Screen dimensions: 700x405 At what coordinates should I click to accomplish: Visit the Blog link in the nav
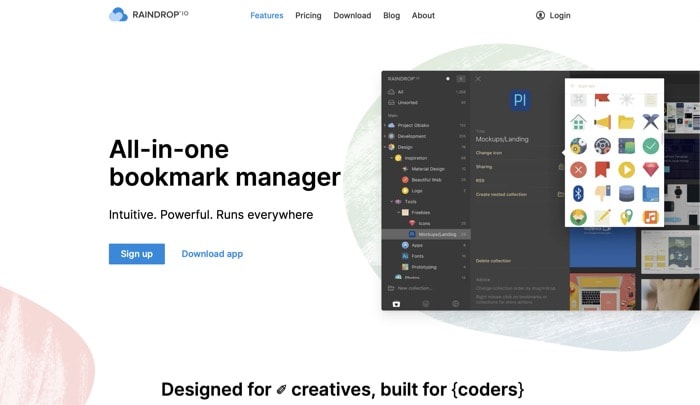tap(391, 15)
